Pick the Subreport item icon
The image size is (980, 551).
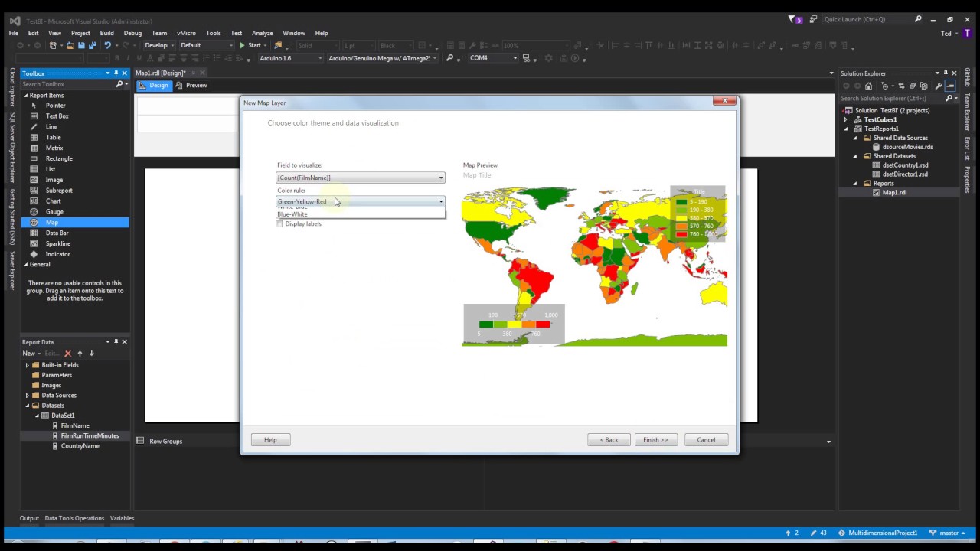pyautogui.click(x=34, y=191)
